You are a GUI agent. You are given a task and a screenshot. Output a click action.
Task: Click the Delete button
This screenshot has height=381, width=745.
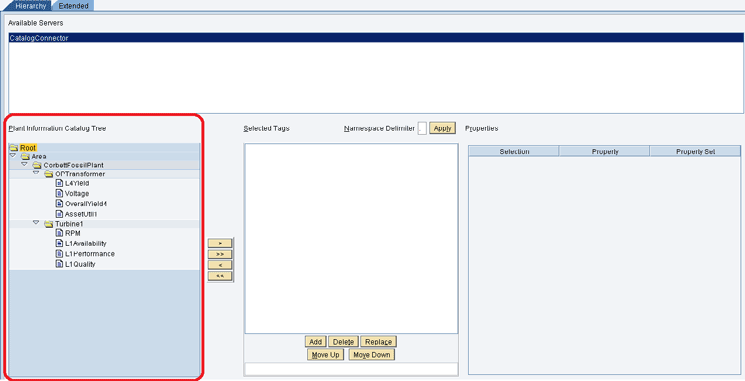(x=343, y=342)
